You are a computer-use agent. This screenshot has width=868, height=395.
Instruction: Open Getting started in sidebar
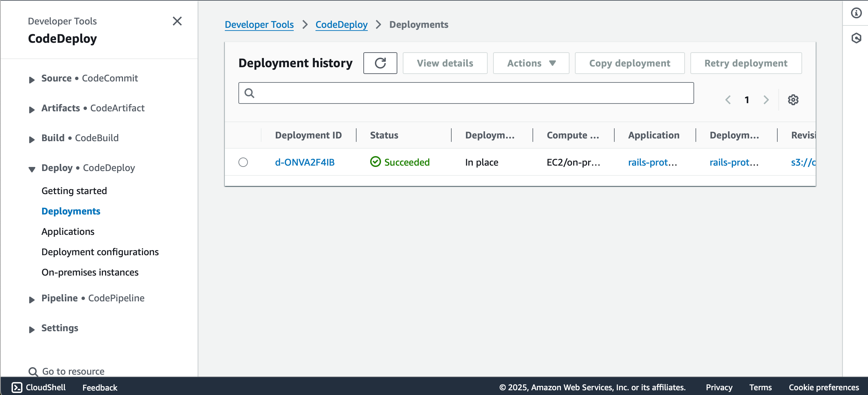[x=74, y=191]
